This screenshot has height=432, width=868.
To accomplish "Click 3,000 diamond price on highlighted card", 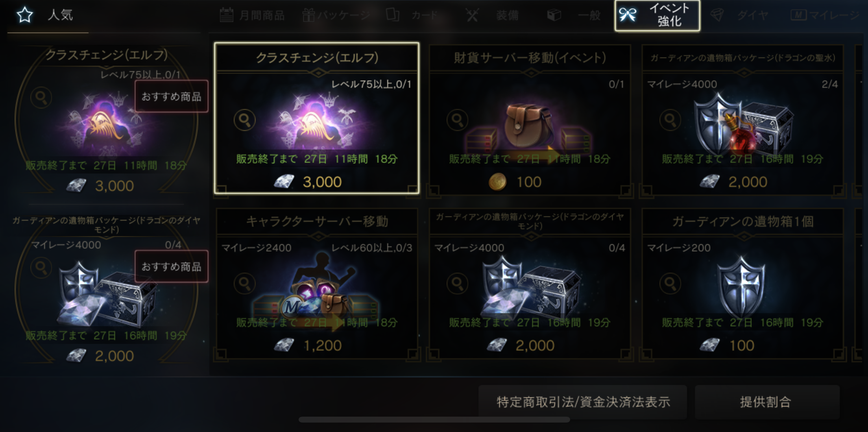I will [x=308, y=182].
